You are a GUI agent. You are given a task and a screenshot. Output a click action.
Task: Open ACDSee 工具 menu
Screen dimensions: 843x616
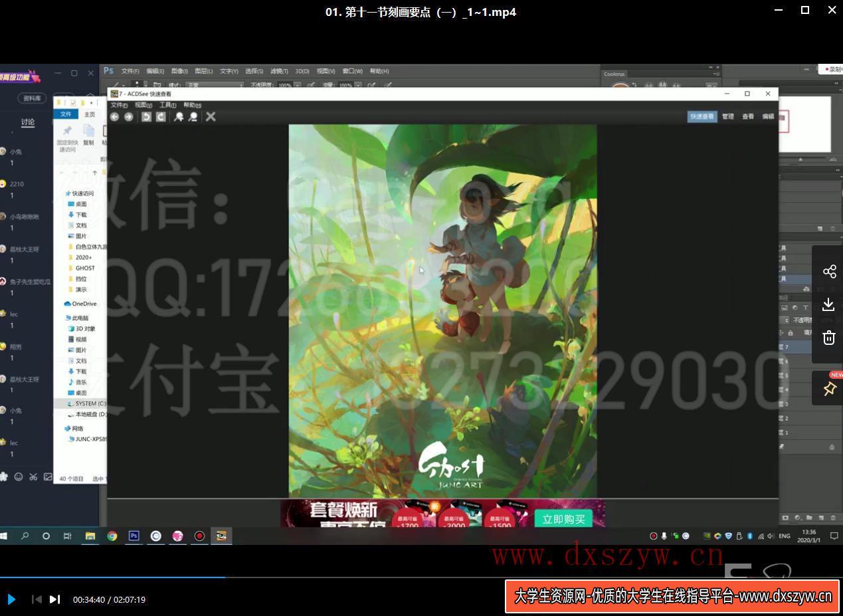pos(167,105)
